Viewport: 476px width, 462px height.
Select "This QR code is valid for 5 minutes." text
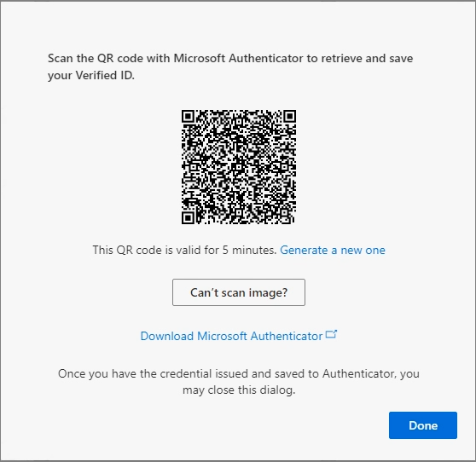click(x=184, y=250)
